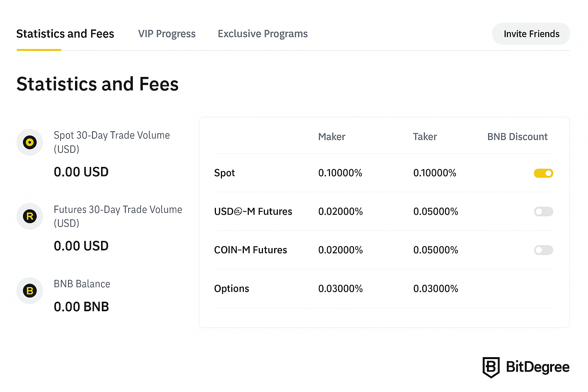Click the Options row label
Screen dimensions: 588x392
click(x=232, y=289)
